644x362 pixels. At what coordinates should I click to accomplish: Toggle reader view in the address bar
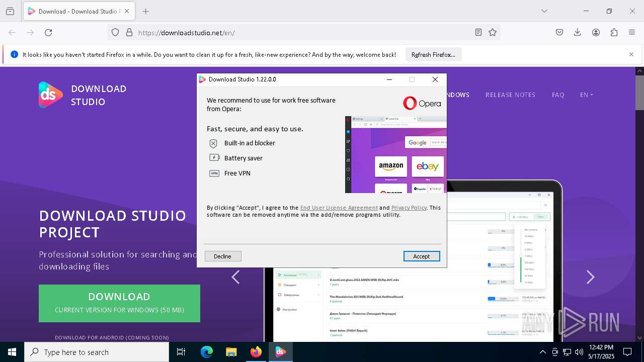478,32
